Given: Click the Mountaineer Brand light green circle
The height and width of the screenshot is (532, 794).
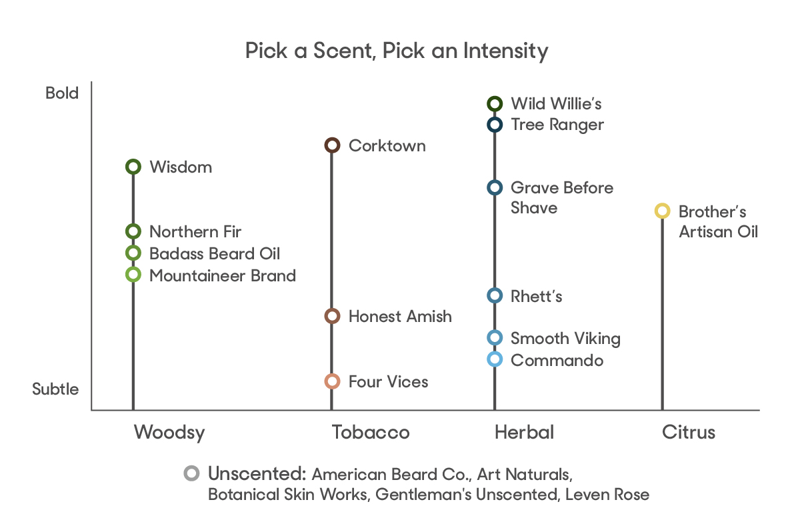Looking at the screenshot, I should coord(133,275).
